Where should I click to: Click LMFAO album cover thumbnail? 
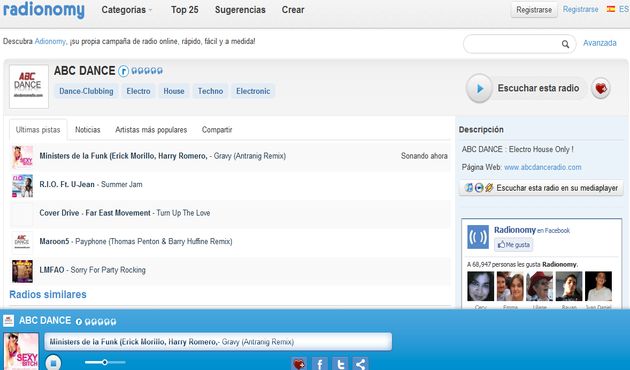tap(22, 271)
